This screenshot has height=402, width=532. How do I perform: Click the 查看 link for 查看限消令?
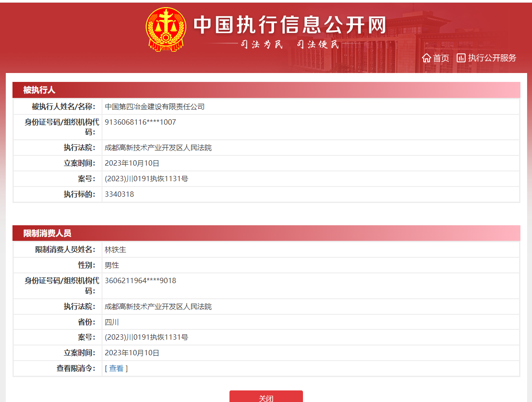point(116,369)
